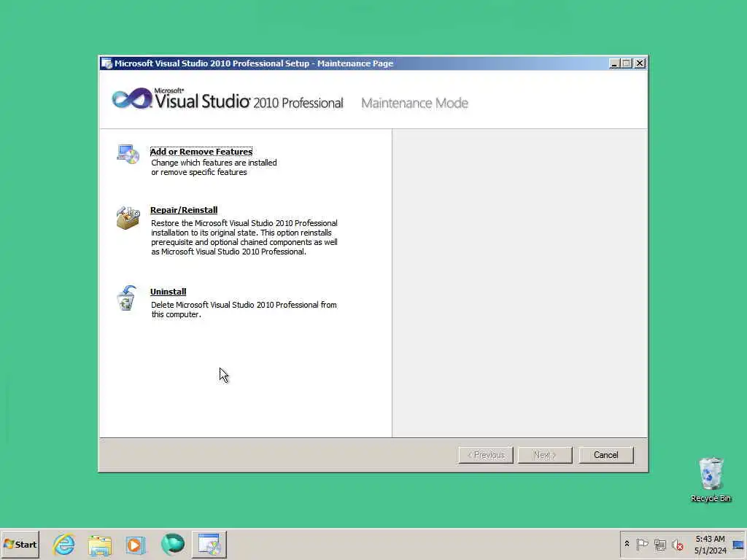Click the green globe taskbar icon

click(x=172, y=544)
